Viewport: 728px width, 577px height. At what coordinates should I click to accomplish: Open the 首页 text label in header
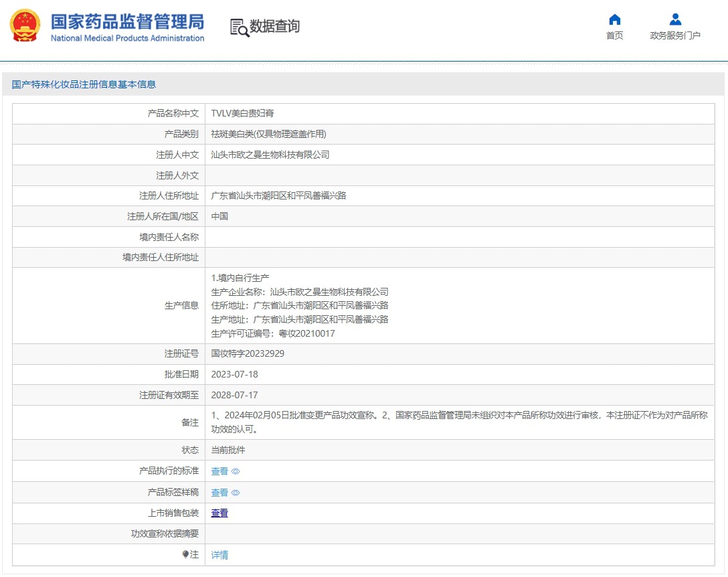(614, 36)
